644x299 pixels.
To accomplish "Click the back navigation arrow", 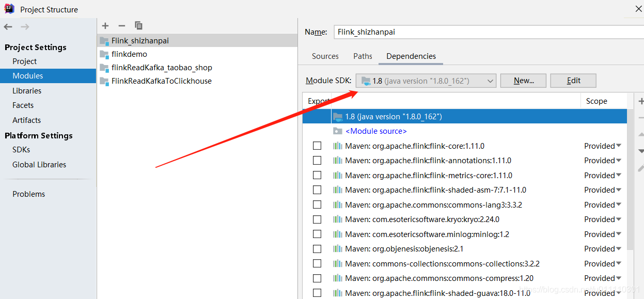I will click(8, 26).
